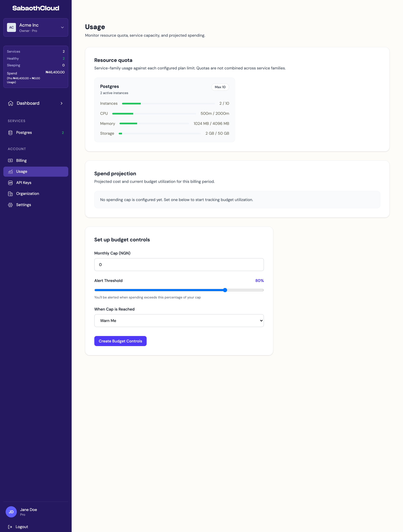Image resolution: width=403 pixels, height=532 pixels.
Task: Click the 80% threshold value
Action: pyautogui.click(x=259, y=281)
